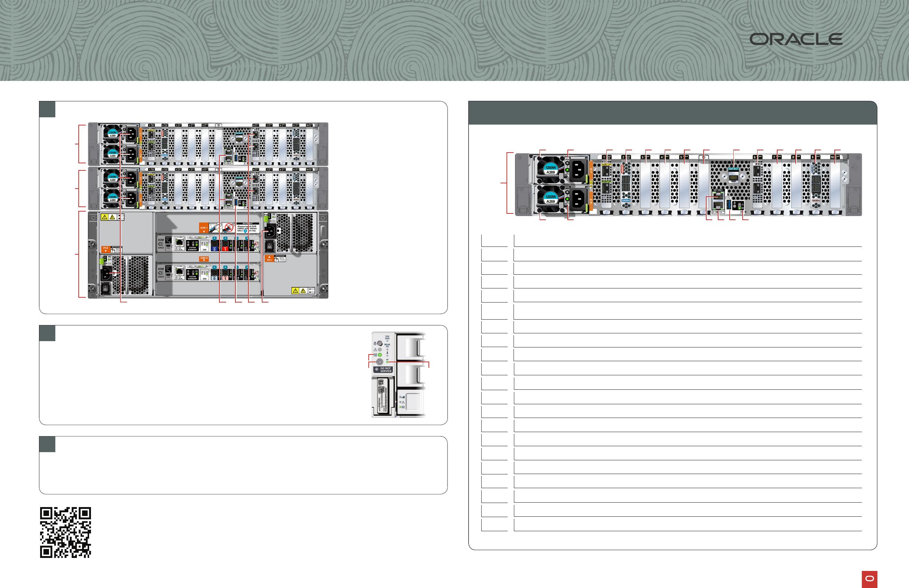Click the power inlet above the PS 1 label
Image resolution: width=909 pixels, height=588 pixels.
coord(271,231)
